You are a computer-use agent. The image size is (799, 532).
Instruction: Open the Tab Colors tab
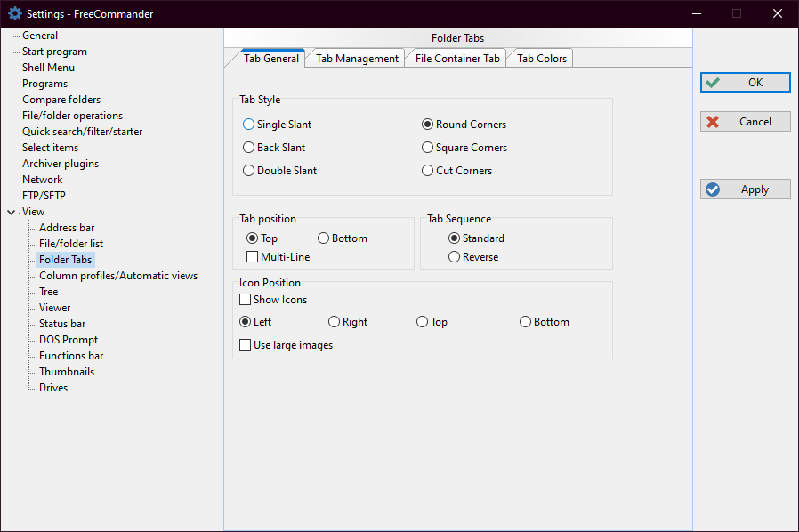(x=541, y=59)
